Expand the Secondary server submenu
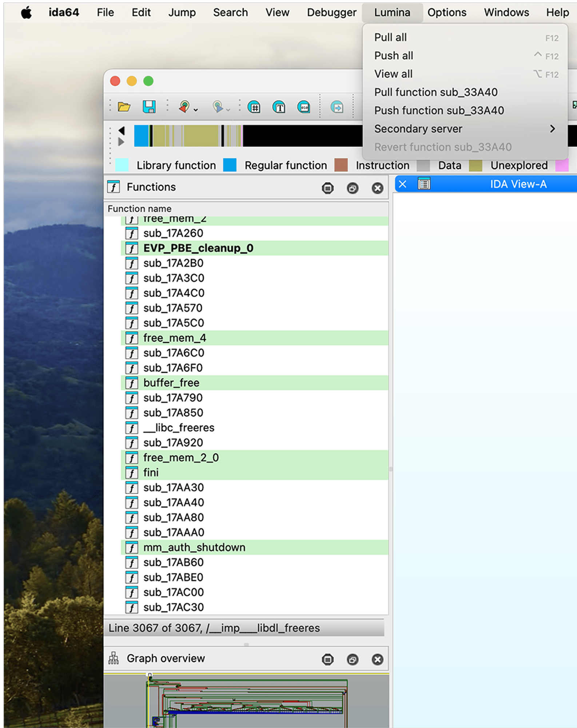This screenshot has width=577, height=728. pyautogui.click(x=465, y=128)
